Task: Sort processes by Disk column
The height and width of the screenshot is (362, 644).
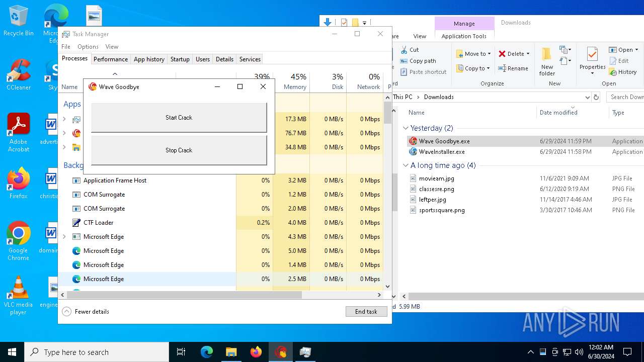Action: pyautogui.click(x=328, y=81)
